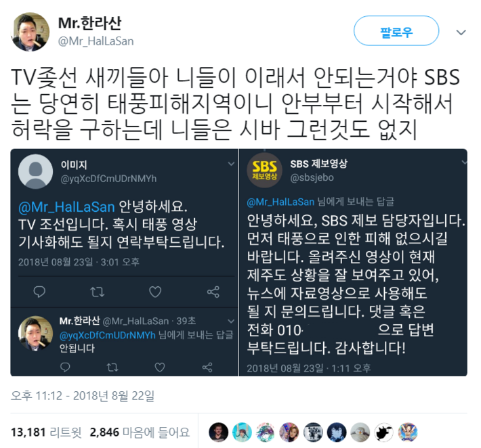Click the 팔로우 follow button
Viewport: 481px width, 448px height.
(x=396, y=31)
